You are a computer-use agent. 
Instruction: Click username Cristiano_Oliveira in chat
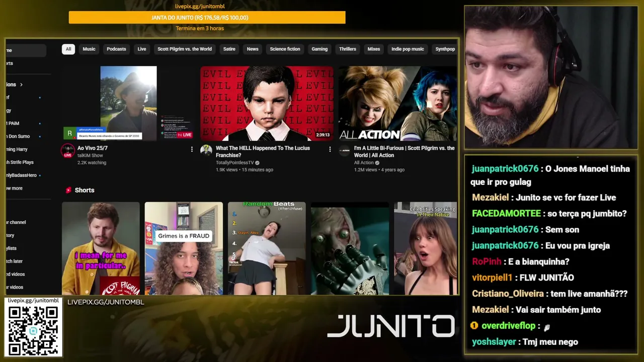pyautogui.click(x=508, y=294)
